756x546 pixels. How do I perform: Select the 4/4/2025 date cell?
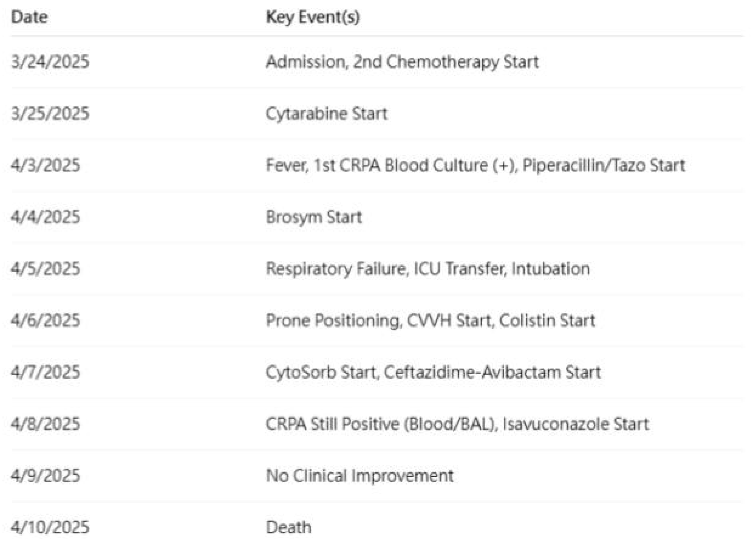point(46,217)
